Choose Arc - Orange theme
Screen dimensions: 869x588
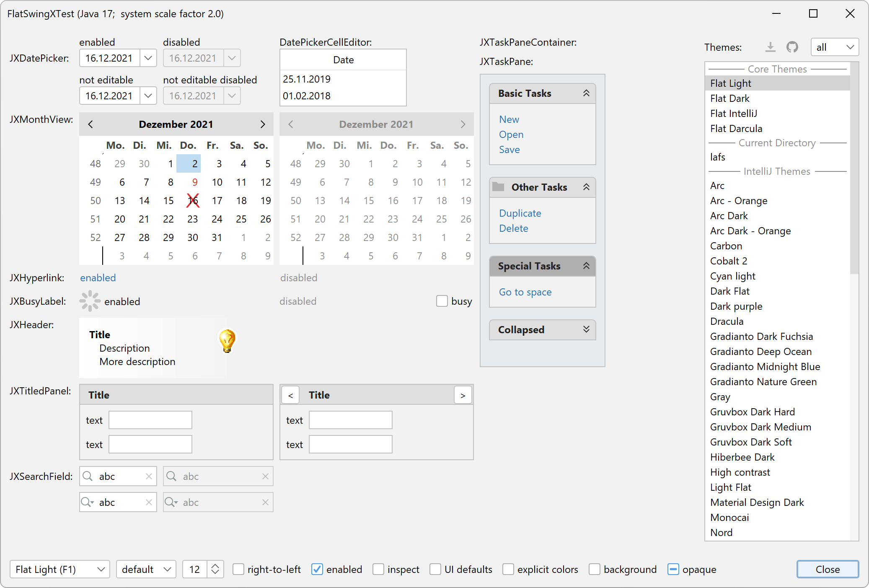point(738,201)
